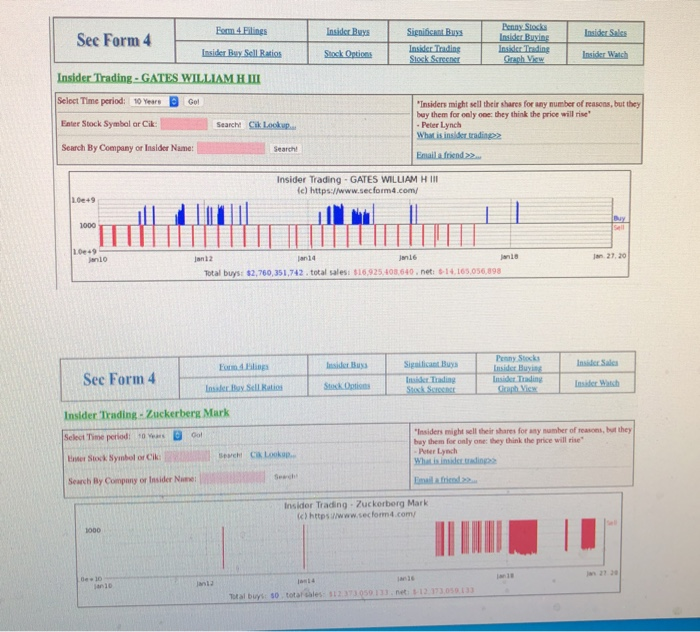Open Insider Buy Sell Ratios in Gates page
The width and height of the screenshot is (700, 632).
coord(242,53)
